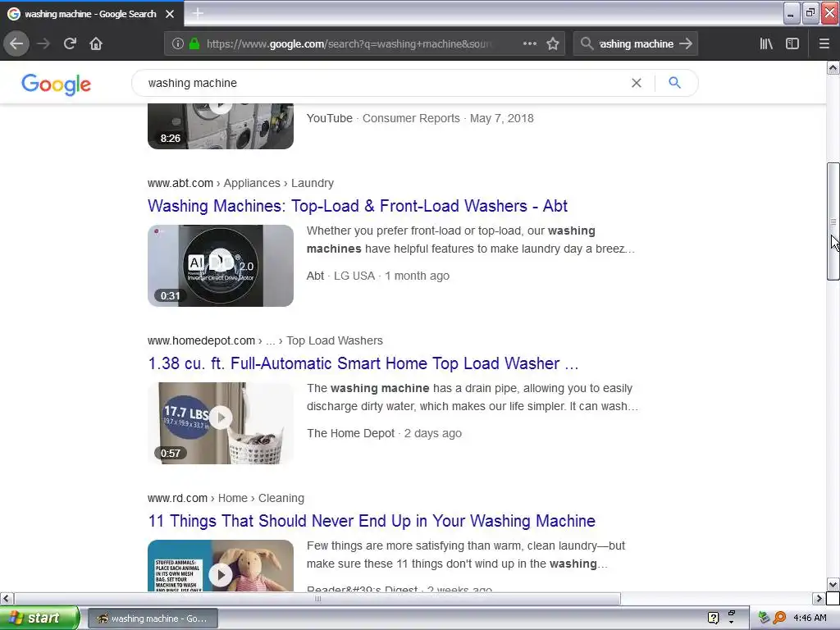Click the vertical scrollbar thumb
The height and width of the screenshot is (630, 840).
click(x=833, y=221)
